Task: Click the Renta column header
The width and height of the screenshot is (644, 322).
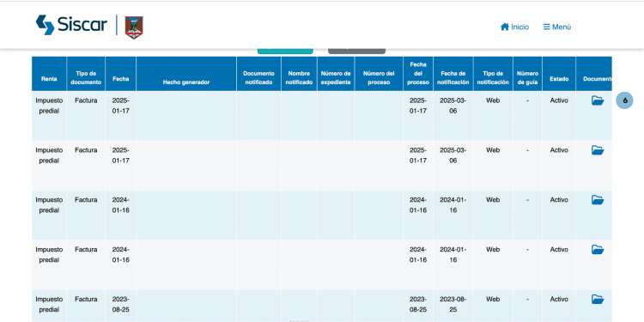Action: click(x=49, y=78)
